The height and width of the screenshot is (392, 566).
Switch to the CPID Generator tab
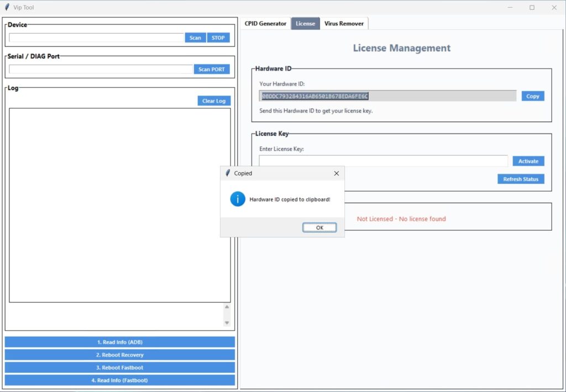pos(265,24)
